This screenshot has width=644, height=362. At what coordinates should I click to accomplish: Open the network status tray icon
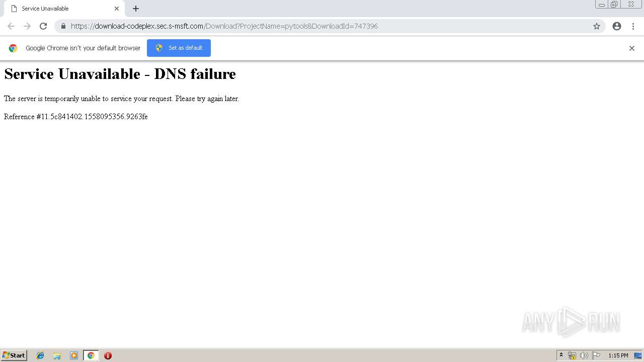tap(572, 355)
